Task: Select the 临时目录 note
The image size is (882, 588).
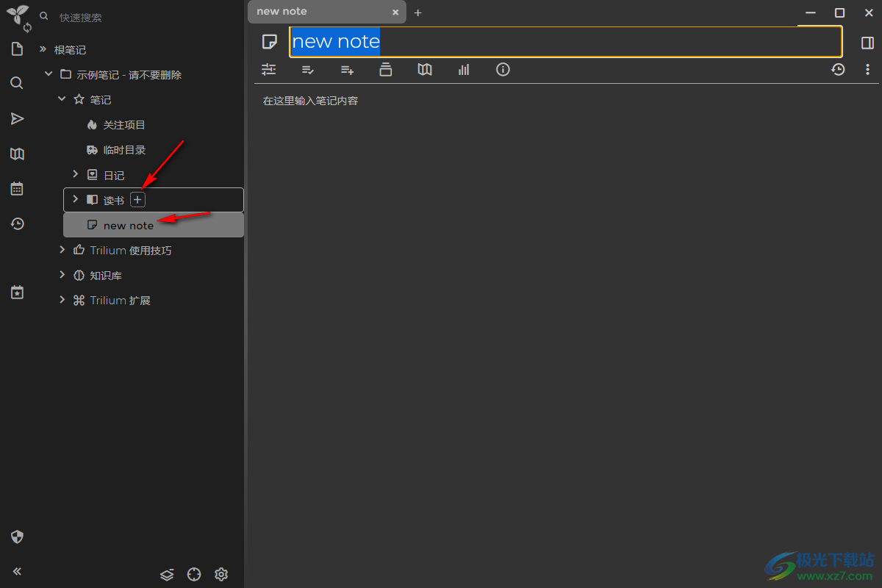Action: pos(124,150)
